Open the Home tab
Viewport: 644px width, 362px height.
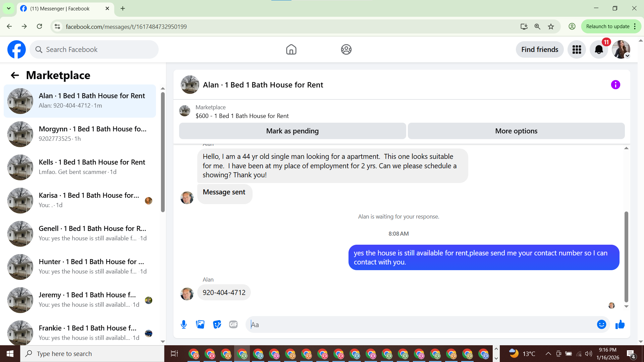tap(291, 50)
